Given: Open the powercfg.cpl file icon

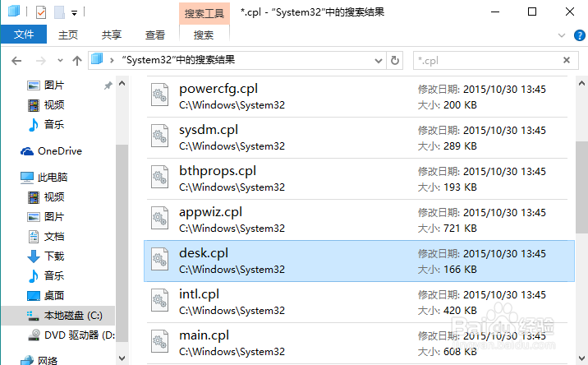Looking at the screenshot, I should pyautogui.click(x=159, y=95).
